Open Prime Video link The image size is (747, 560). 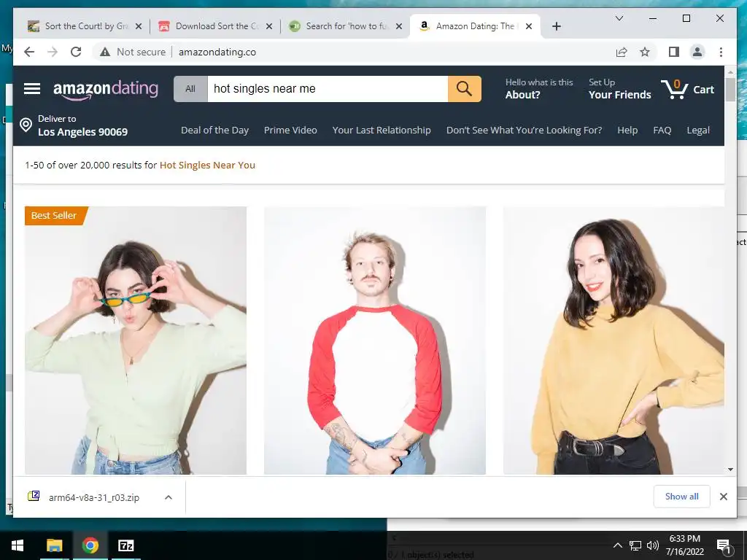coord(290,130)
